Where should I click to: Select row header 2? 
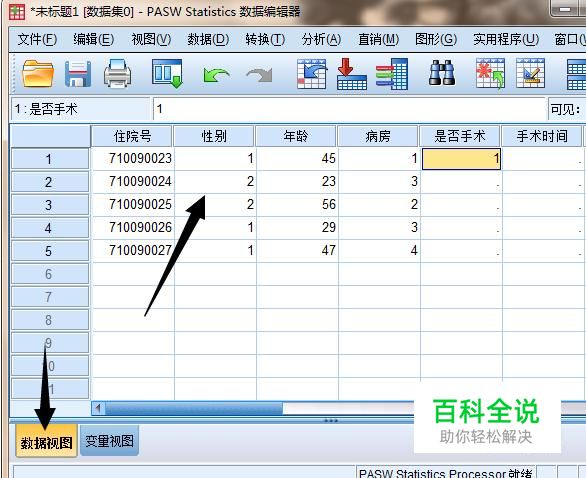coord(50,182)
